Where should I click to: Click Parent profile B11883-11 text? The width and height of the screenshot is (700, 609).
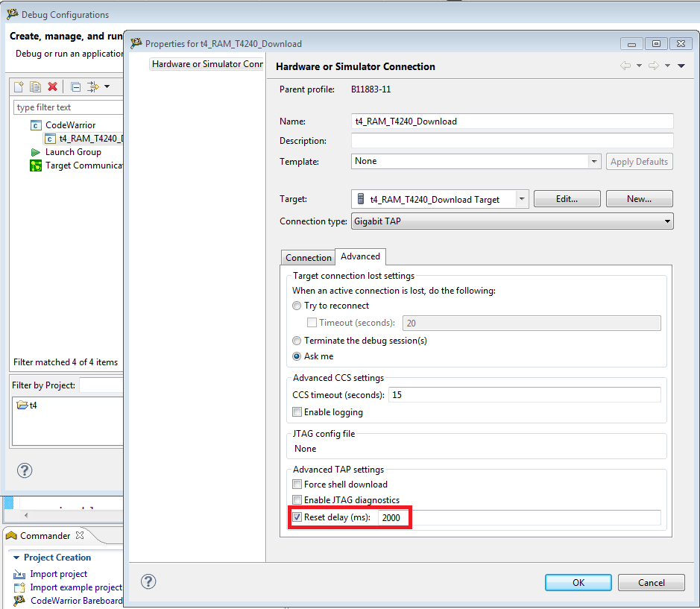pos(371,89)
